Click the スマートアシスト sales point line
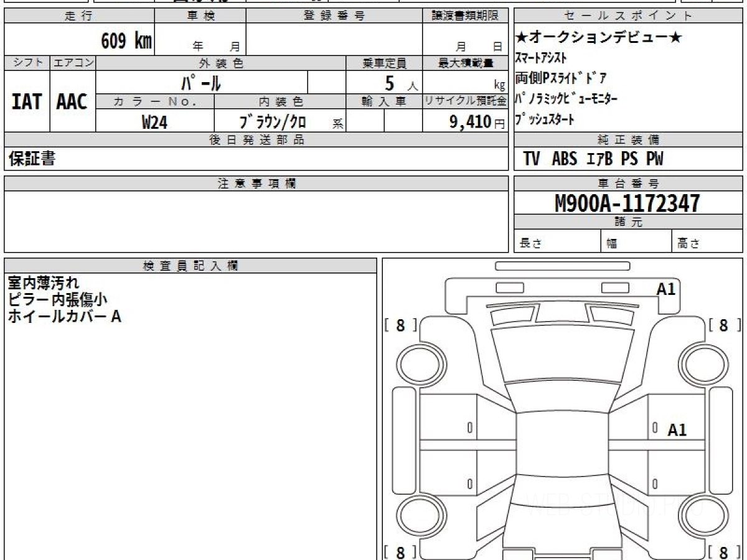The height and width of the screenshot is (560, 747). pyautogui.click(x=541, y=58)
